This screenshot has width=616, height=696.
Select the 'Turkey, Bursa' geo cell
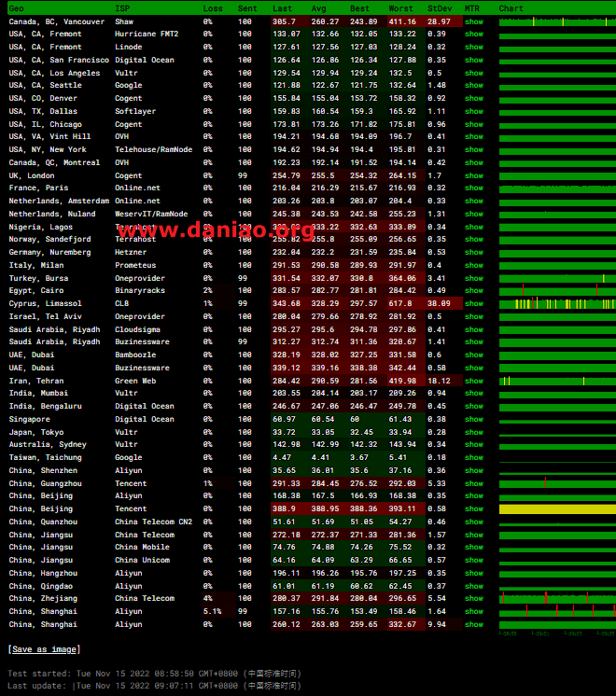coord(38,278)
